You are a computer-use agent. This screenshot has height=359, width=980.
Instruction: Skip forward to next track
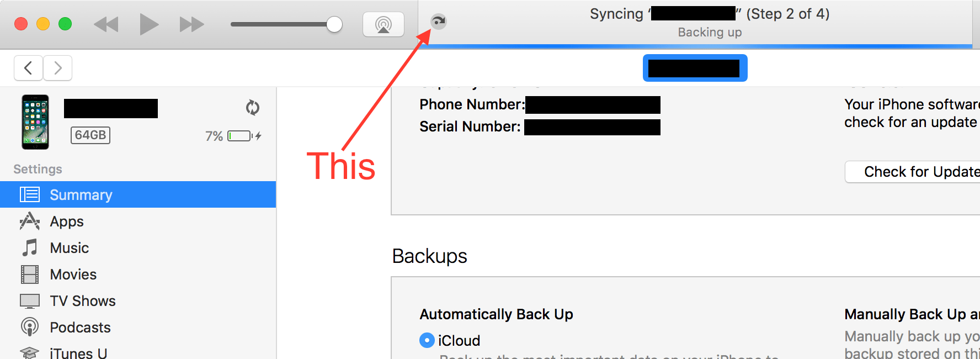point(191,24)
